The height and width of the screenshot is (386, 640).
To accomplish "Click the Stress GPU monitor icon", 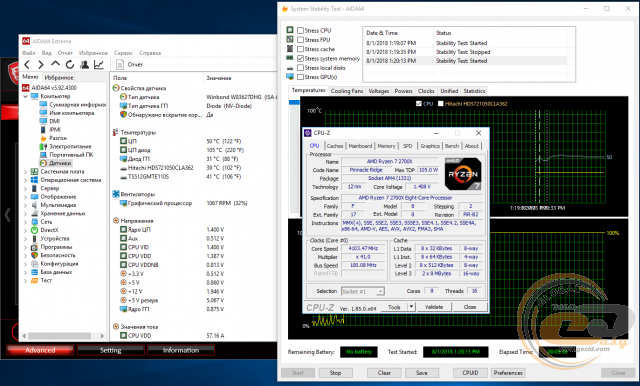I will coord(290,76).
